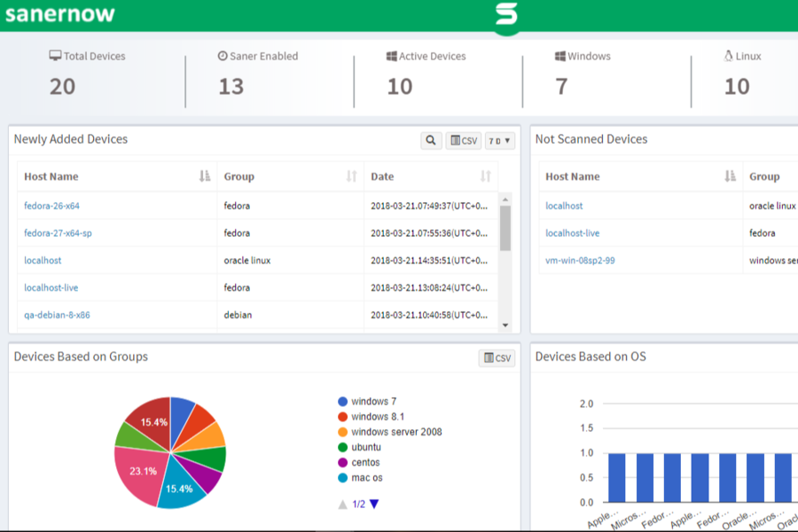Click the Newly Added Devices scrollbar thumb
The width and height of the screenshot is (798, 532).
click(505, 228)
